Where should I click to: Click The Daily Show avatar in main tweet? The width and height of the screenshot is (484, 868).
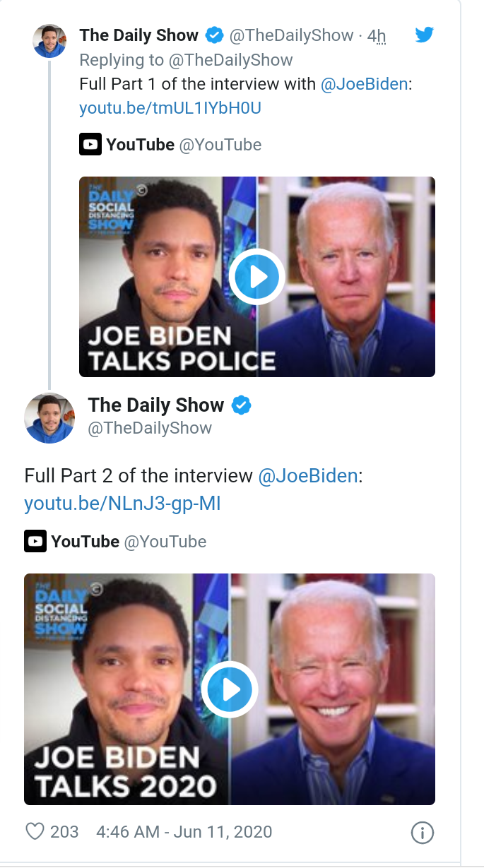[49, 418]
